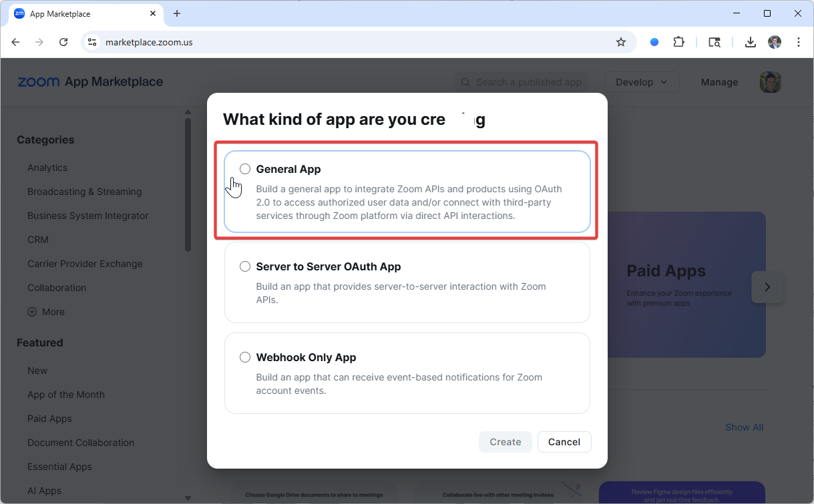Image resolution: width=814 pixels, height=504 pixels.
Task: Click the next carousel arrow
Action: (767, 287)
